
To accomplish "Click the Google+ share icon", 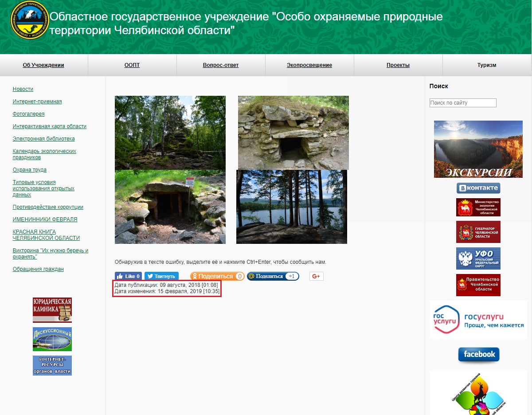I will (x=316, y=276).
